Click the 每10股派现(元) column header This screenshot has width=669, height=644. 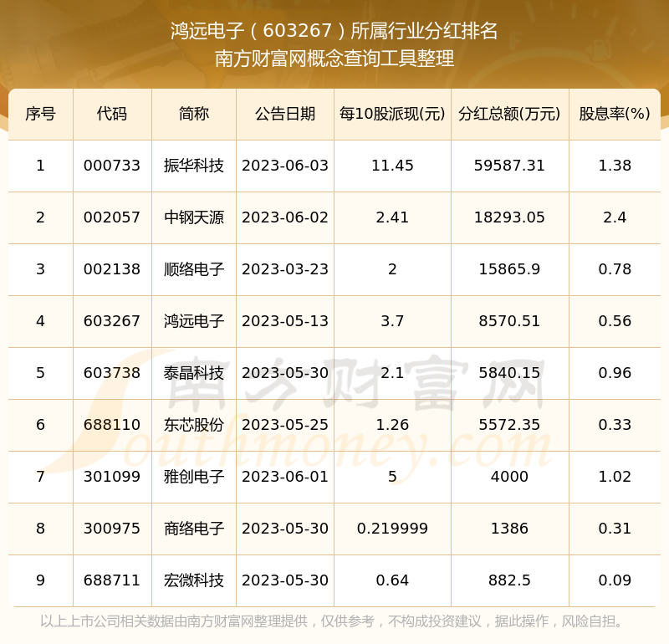pos(392,114)
